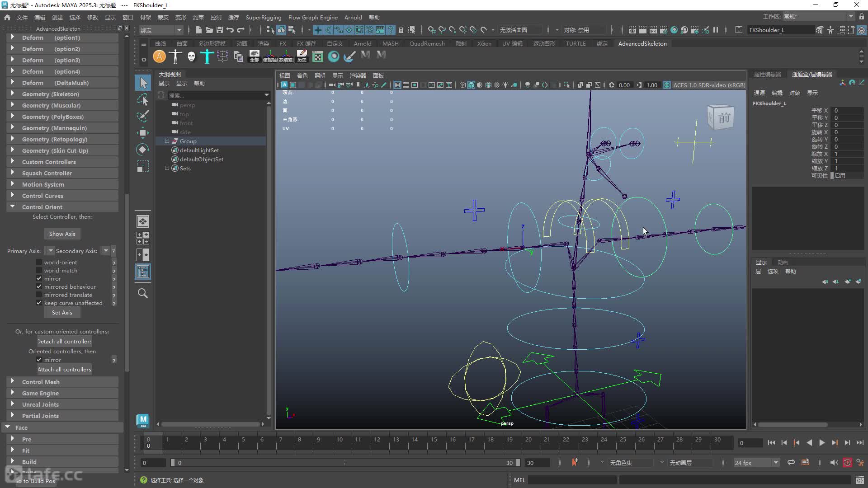Image resolution: width=868 pixels, height=488 pixels.
Task: Click the skull shelf icon
Action: pyautogui.click(x=191, y=56)
